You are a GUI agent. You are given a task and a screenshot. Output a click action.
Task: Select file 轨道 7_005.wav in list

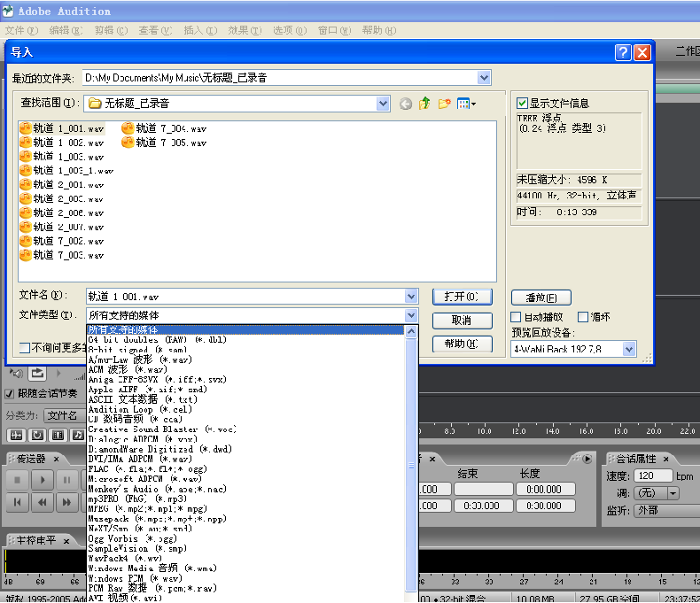tap(164, 143)
